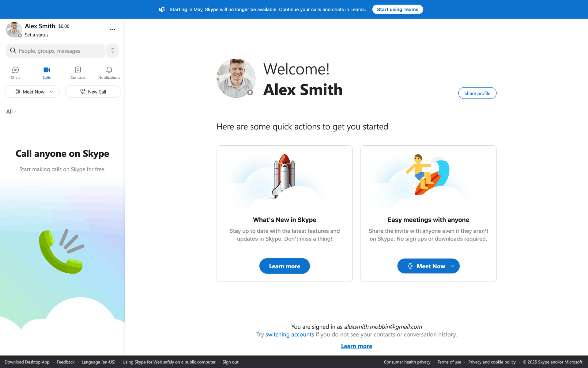Click the Share profile button

(477, 93)
